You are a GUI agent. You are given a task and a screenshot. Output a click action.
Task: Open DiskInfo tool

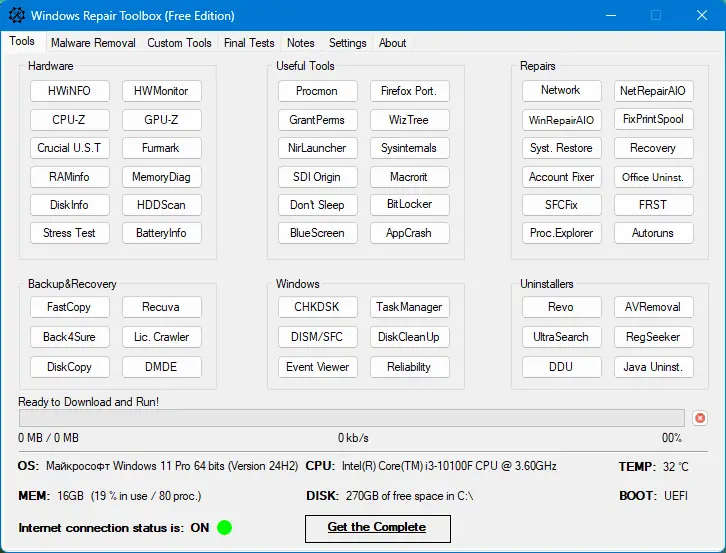point(69,205)
